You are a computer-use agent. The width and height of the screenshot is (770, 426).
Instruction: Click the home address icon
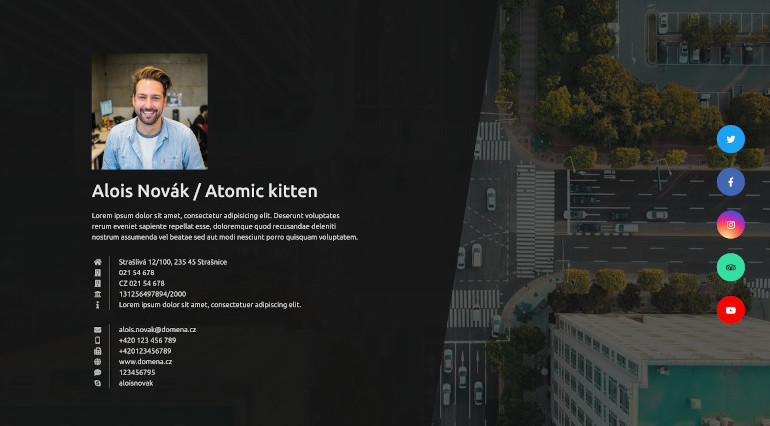(98, 262)
